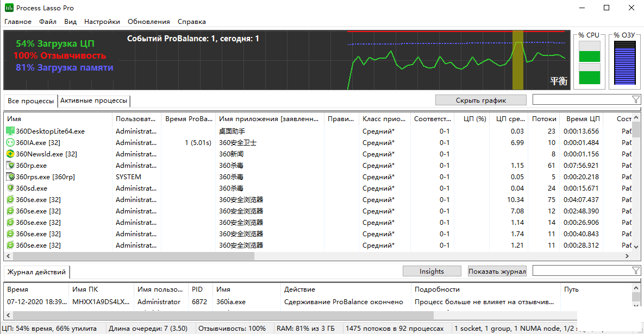Sort by the Потоки column header
The width and height of the screenshot is (644, 334).
544,118
